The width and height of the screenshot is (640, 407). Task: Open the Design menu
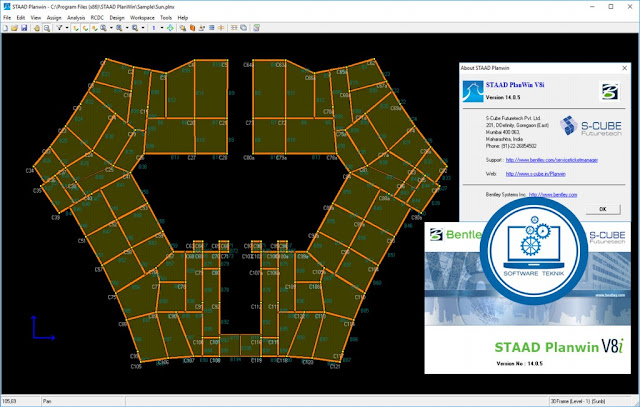(x=117, y=18)
